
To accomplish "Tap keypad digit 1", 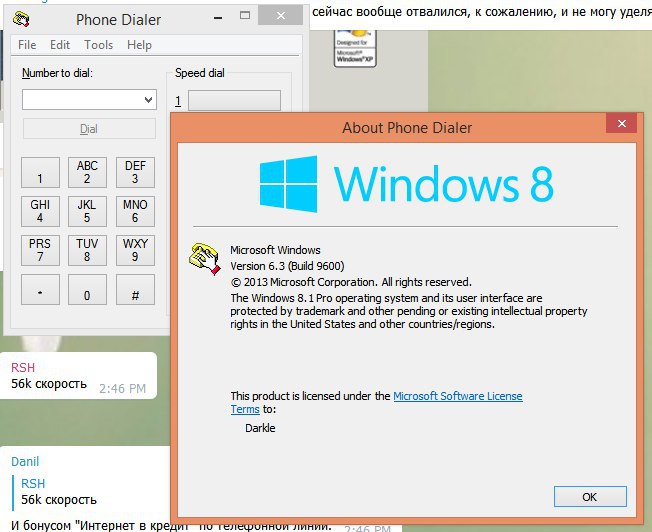I will [x=40, y=172].
